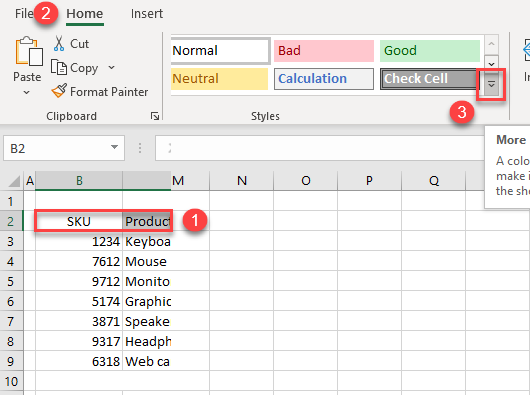Select row 9 header
530x395 pixels.
[11, 361]
